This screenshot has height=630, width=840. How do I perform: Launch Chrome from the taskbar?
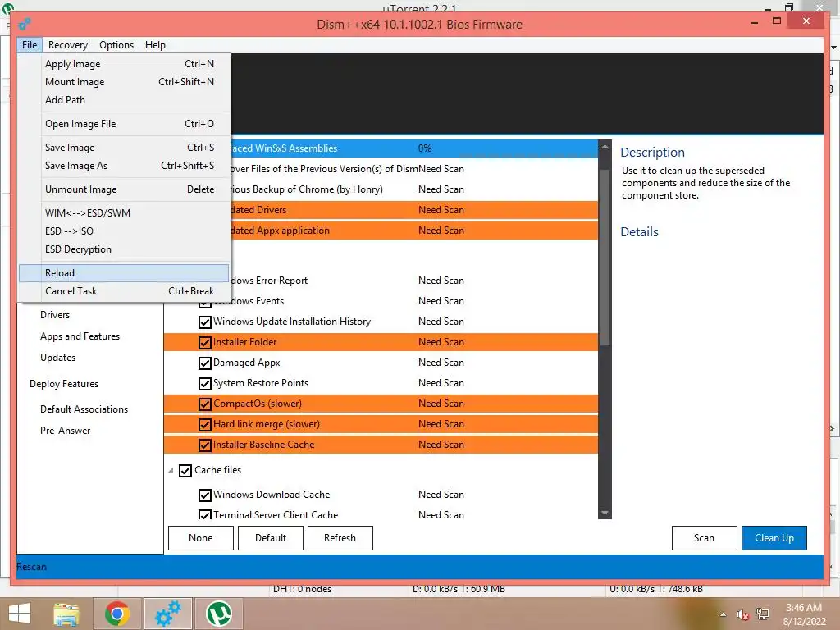(x=116, y=614)
